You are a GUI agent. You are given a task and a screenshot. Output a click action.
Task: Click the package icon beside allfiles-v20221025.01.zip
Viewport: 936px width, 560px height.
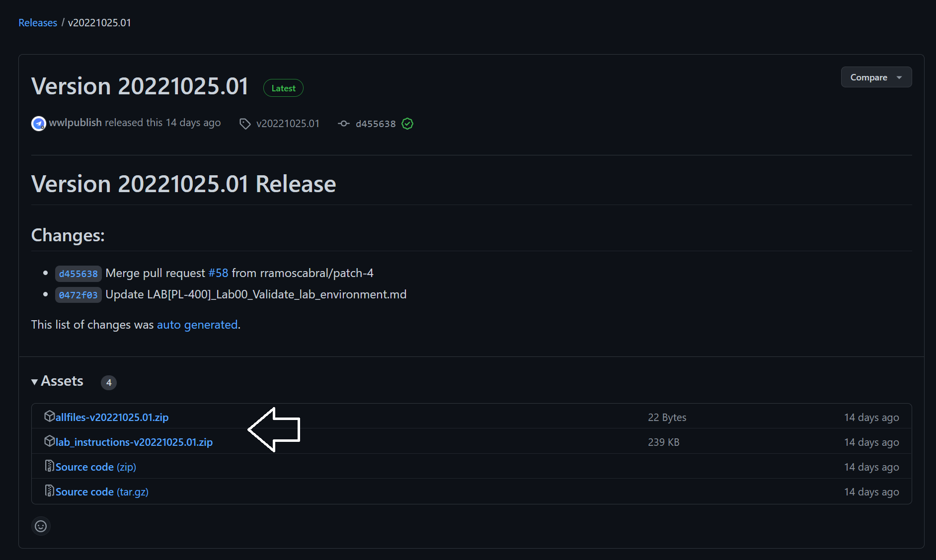pos(49,416)
